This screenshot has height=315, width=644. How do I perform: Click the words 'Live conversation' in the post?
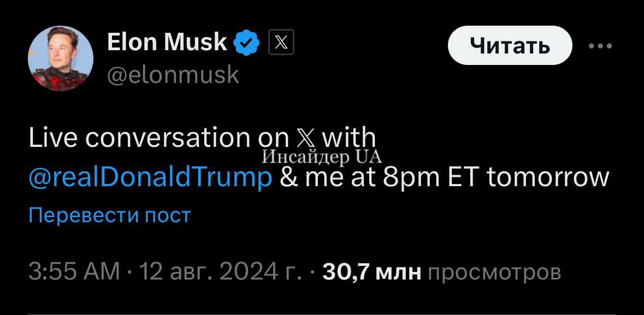point(139,138)
